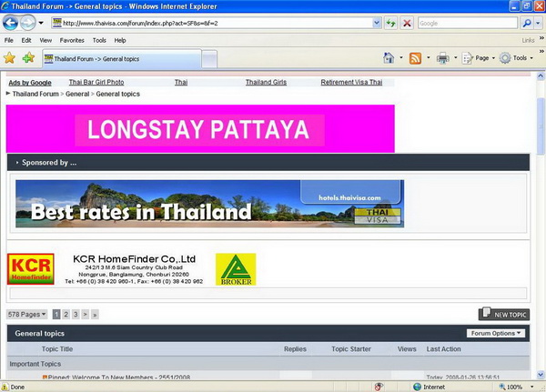Click the Add to Favorites star-plus icon
546x392 pixels.
click(28, 58)
